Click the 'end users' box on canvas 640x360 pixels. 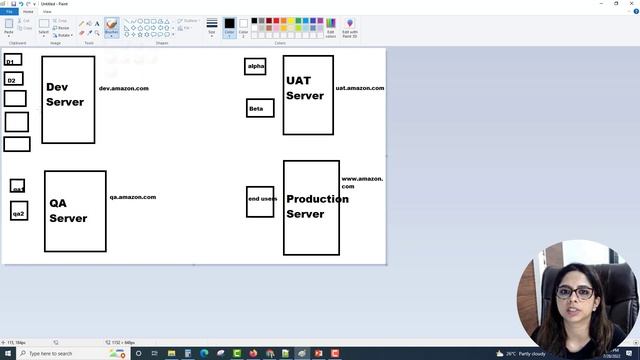pos(260,202)
